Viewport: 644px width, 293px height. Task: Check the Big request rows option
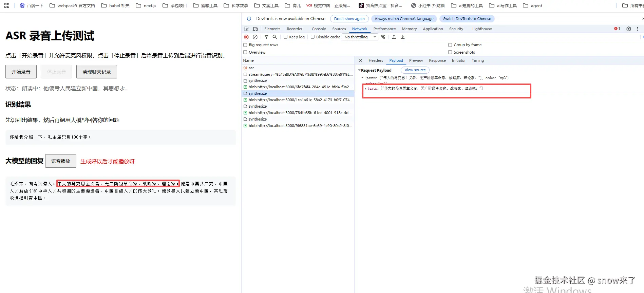[245, 45]
